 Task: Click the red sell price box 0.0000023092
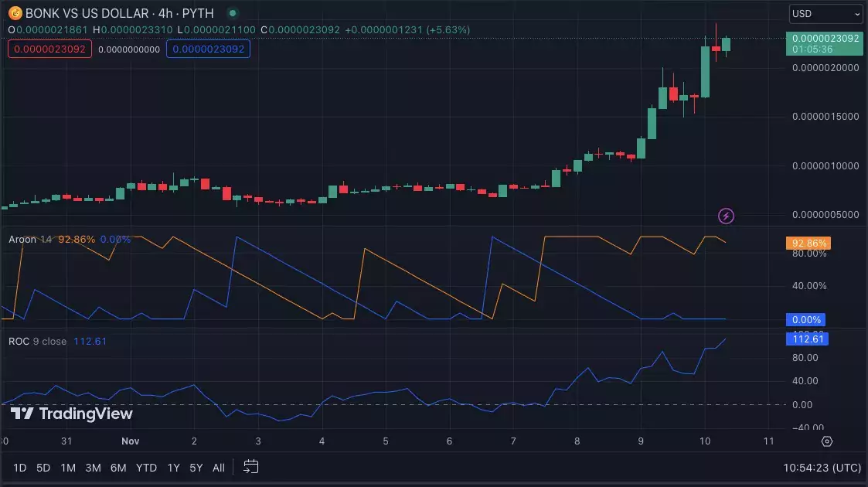click(49, 49)
